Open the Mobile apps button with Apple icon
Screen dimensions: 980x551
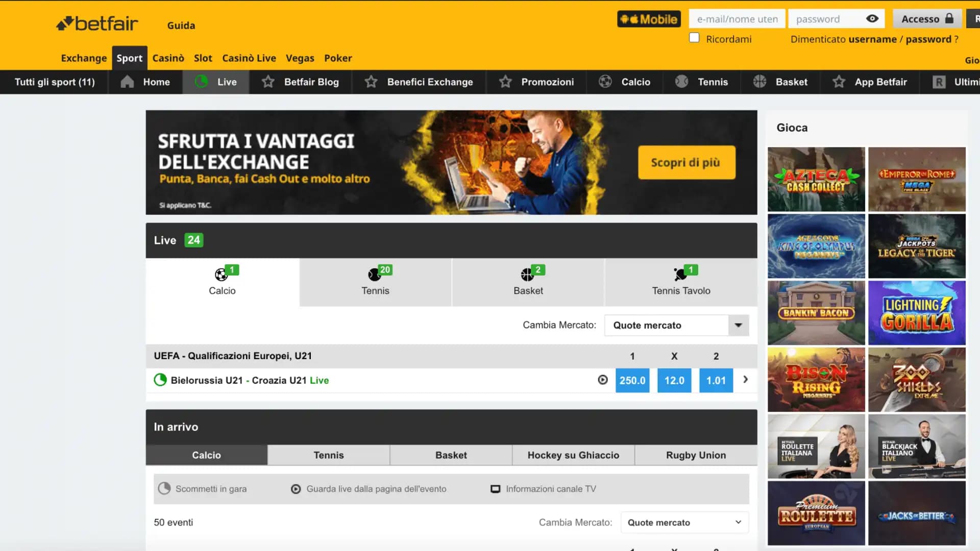coord(649,18)
